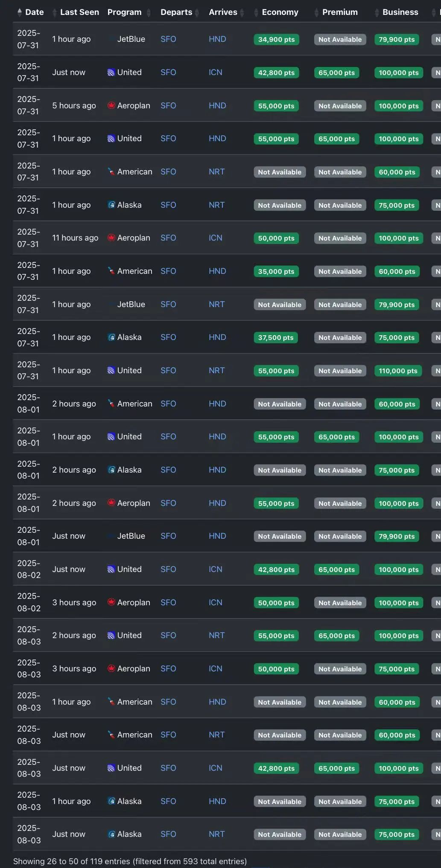Click the Aeroplan logo in the 2025-07-31 HND row
441x868 pixels.
111,105
